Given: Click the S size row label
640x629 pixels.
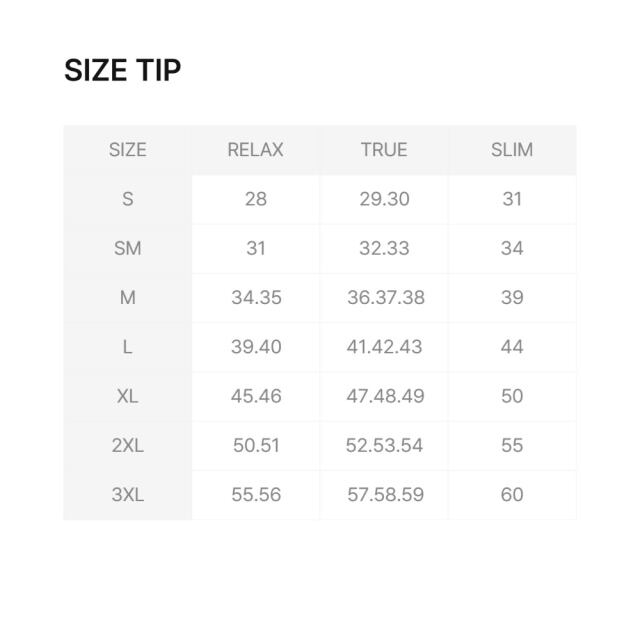Looking at the screenshot, I should tap(127, 199).
